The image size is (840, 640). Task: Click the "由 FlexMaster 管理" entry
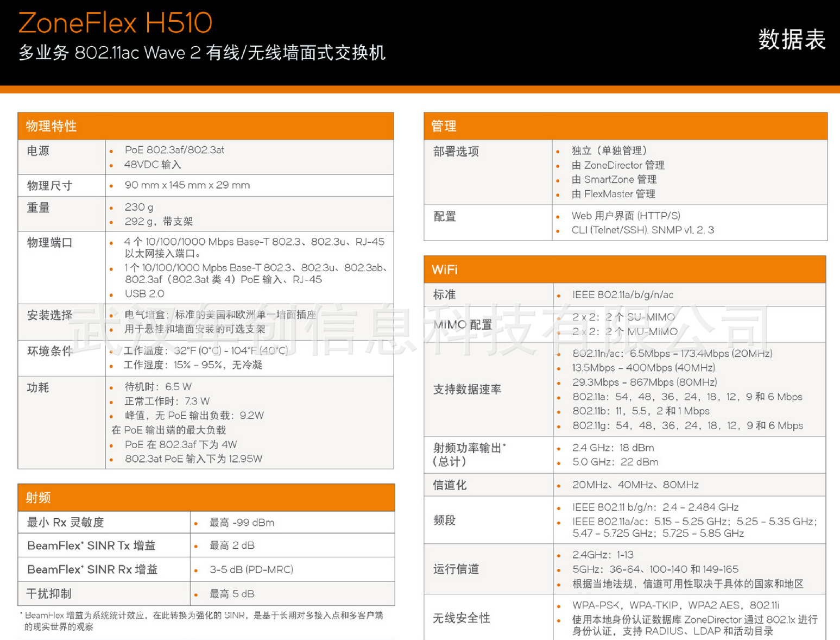pyautogui.click(x=614, y=194)
